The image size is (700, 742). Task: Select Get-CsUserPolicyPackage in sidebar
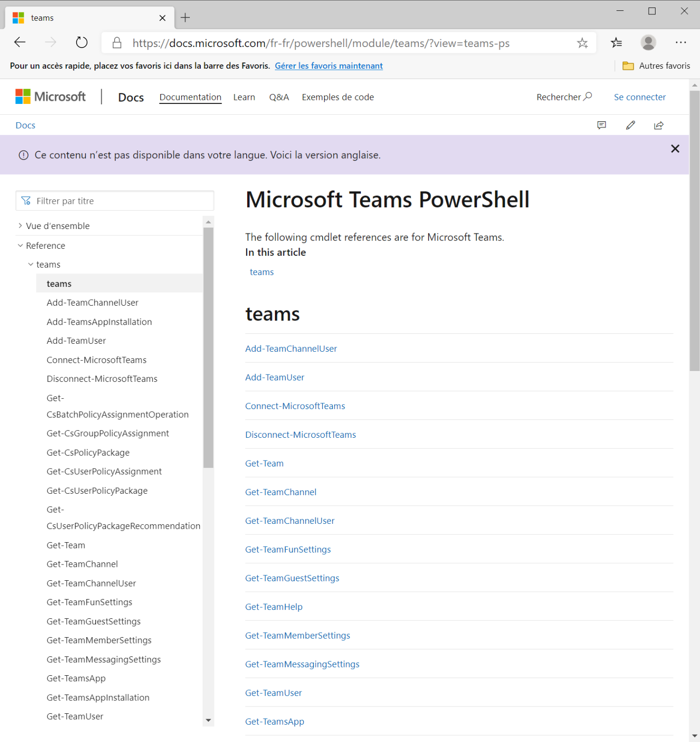point(97,491)
